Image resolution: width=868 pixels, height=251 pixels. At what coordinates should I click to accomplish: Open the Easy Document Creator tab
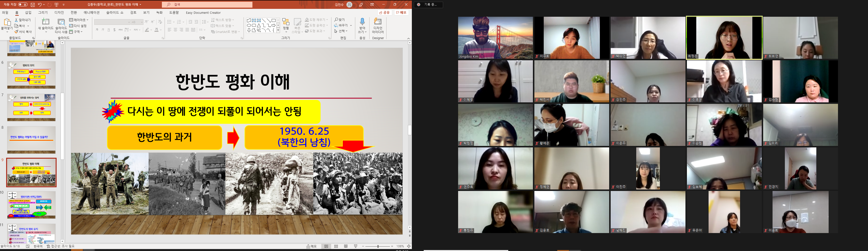pyautogui.click(x=203, y=13)
